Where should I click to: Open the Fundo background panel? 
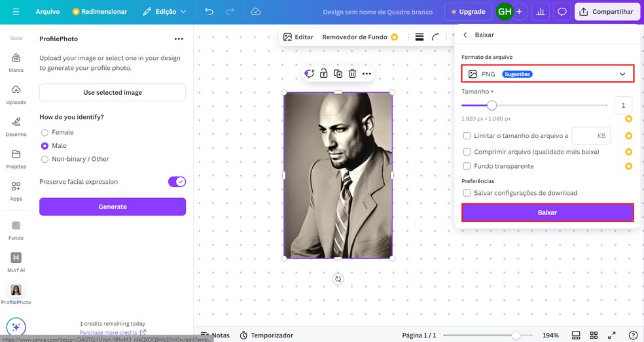[16, 230]
